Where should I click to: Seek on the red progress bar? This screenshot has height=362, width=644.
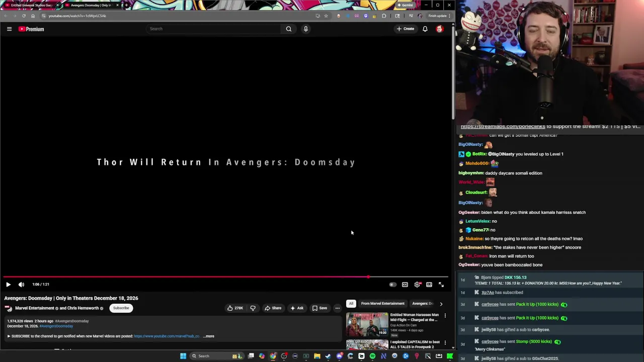point(225,277)
